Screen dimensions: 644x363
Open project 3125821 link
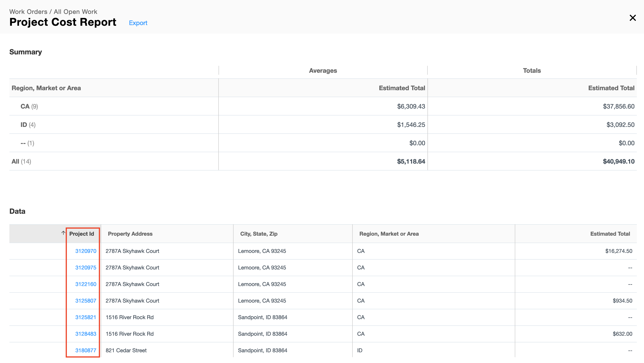(86, 317)
